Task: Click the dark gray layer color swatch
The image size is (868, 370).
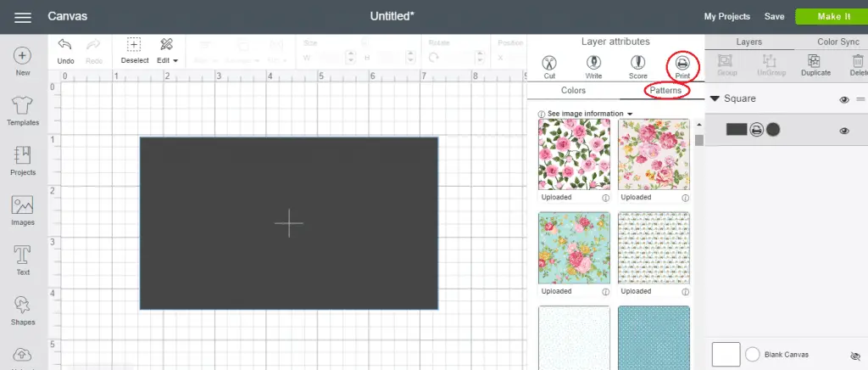Action: [x=737, y=130]
